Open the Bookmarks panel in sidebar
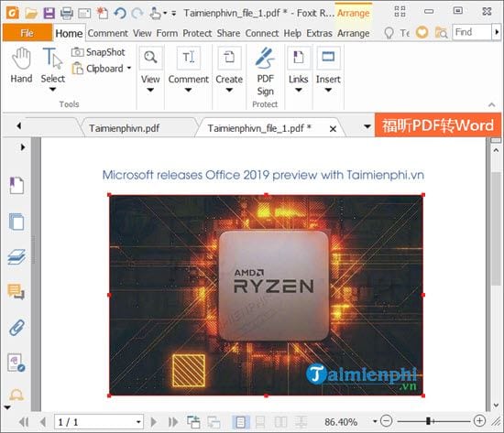The image size is (504, 433). 16,185
